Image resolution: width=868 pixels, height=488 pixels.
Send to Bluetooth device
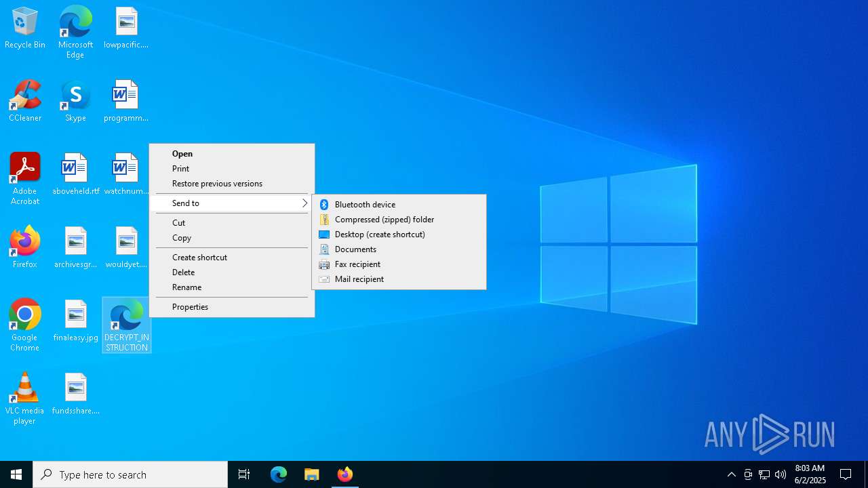(399, 205)
